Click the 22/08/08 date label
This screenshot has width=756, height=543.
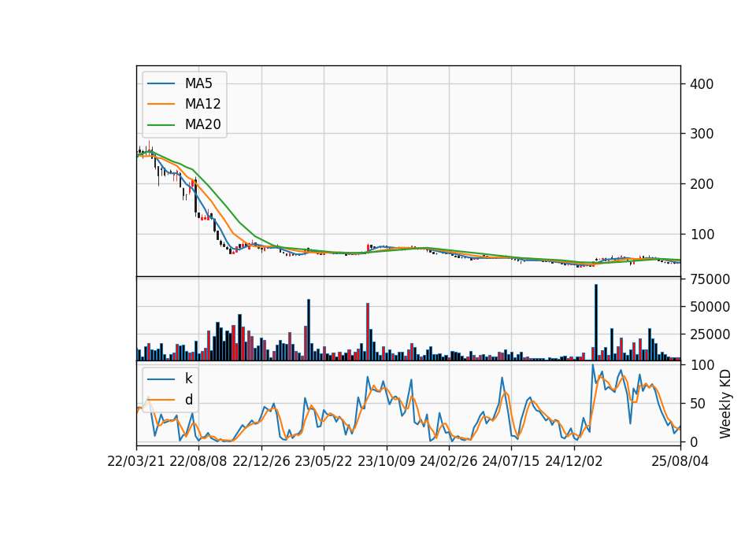(198, 461)
